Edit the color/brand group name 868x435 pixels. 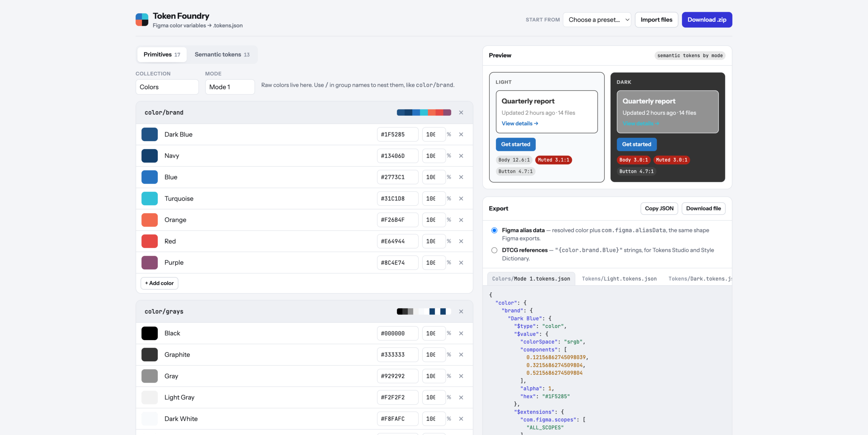pyautogui.click(x=164, y=112)
